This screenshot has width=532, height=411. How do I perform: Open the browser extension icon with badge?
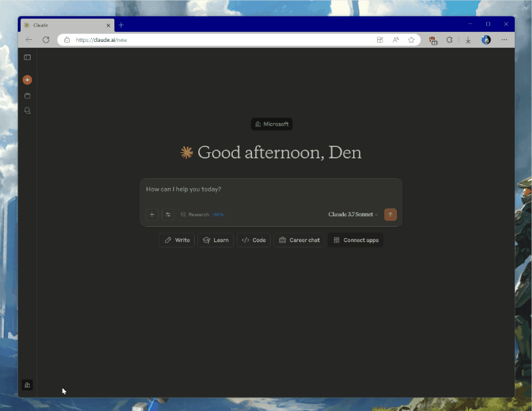tap(433, 41)
